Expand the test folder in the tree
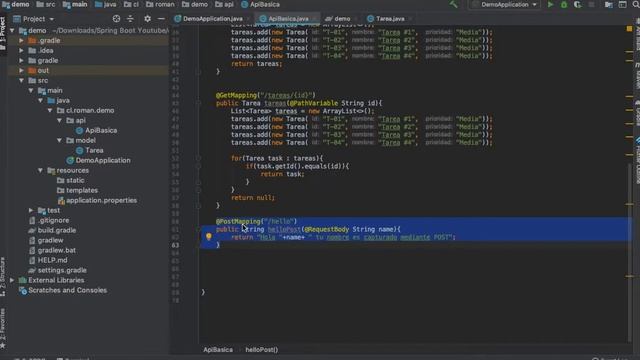The width and height of the screenshot is (640, 360). 31,210
